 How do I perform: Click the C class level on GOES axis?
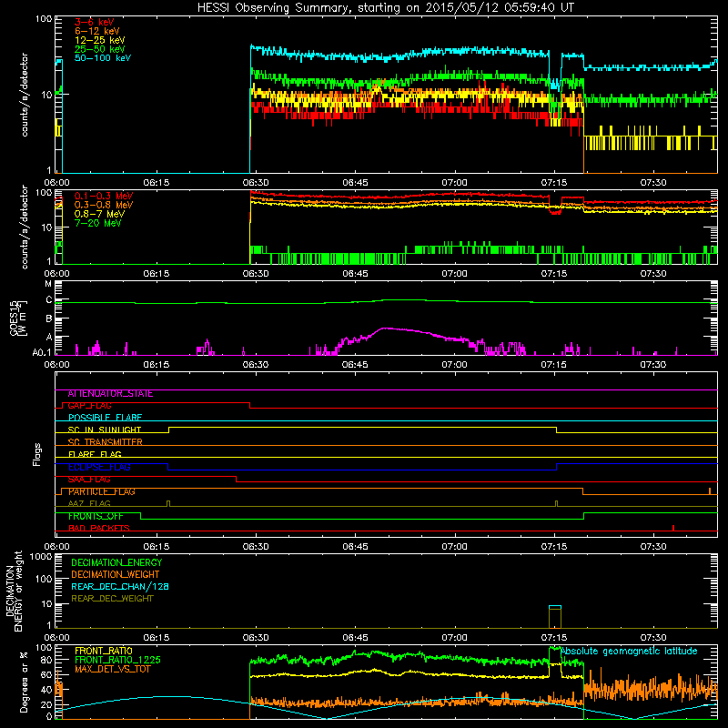pos(49,300)
